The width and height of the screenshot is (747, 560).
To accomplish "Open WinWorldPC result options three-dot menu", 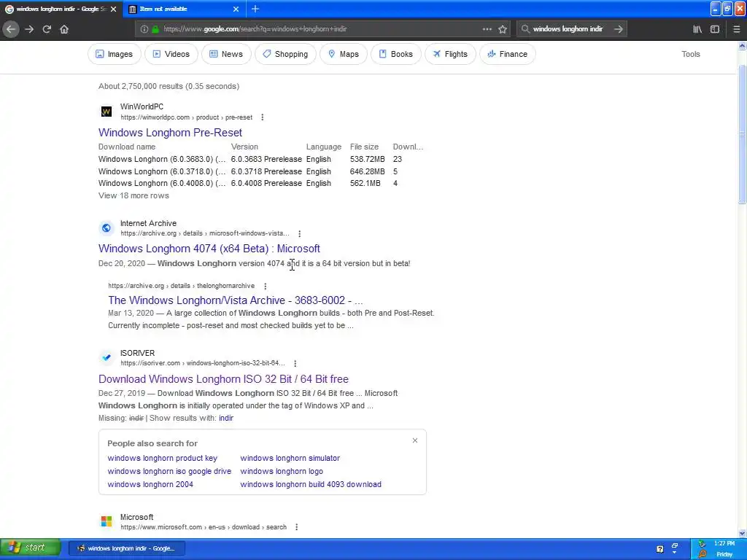I will [262, 117].
